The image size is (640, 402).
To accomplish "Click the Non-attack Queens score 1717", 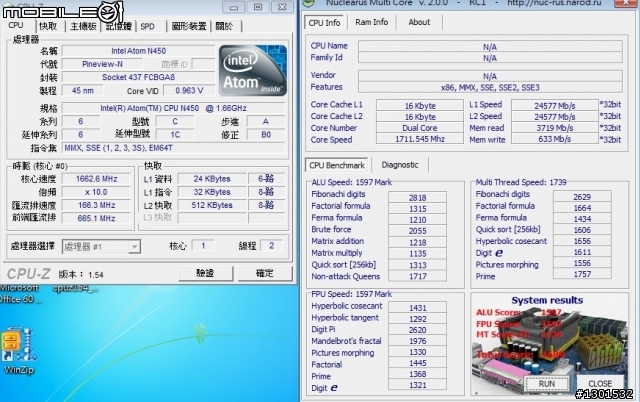I will (x=418, y=276).
